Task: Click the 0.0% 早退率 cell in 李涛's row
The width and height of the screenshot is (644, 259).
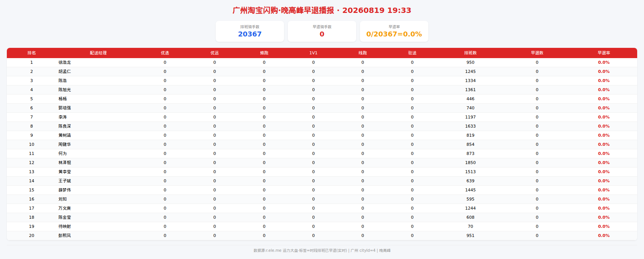Action: coord(604,117)
